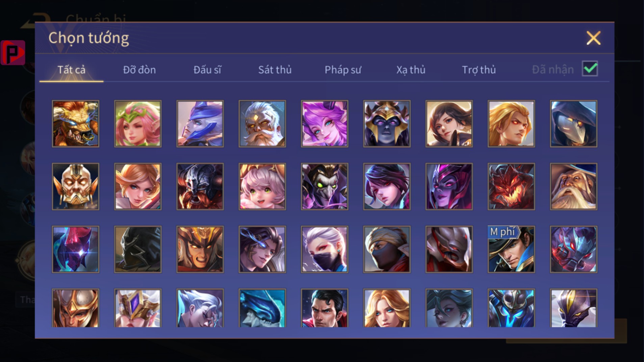Show the Xạ thủ heroes tab
The height and width of the screenshot is (362, 644).
point(411,70)
